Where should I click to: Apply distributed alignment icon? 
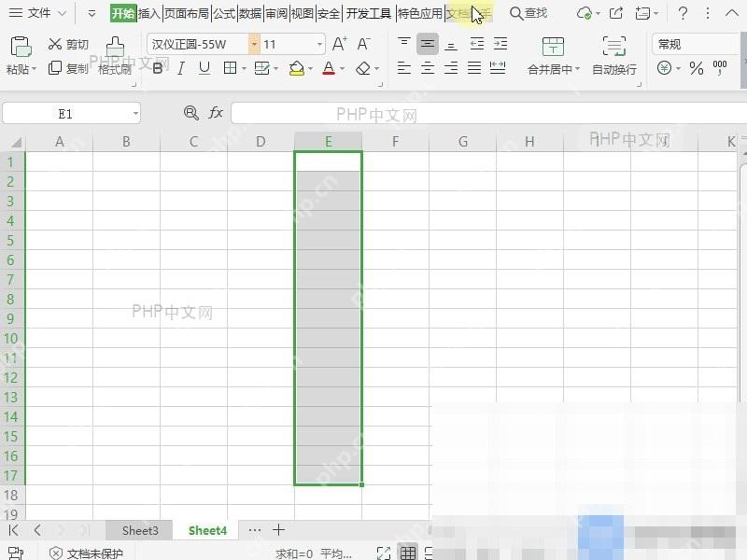(498, 68)
